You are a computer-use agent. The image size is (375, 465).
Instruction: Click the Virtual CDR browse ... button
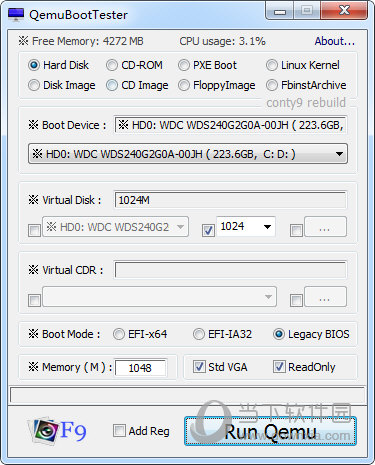[325, 296]
